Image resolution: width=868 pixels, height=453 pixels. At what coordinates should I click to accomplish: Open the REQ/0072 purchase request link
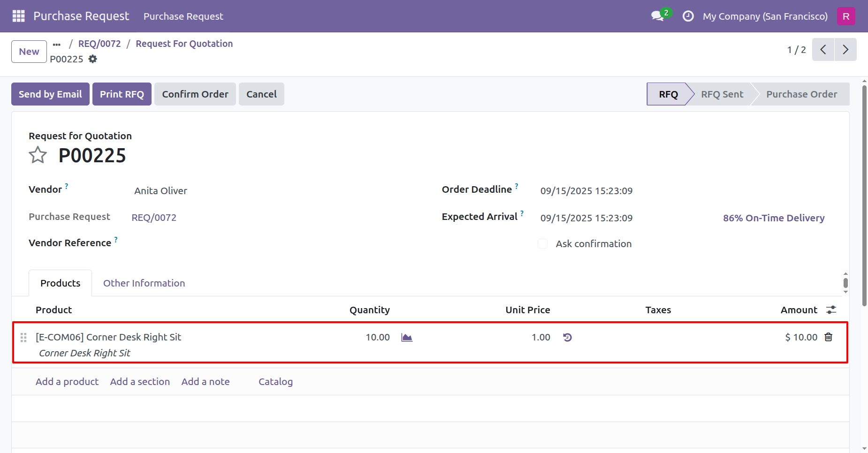point(154,218)
